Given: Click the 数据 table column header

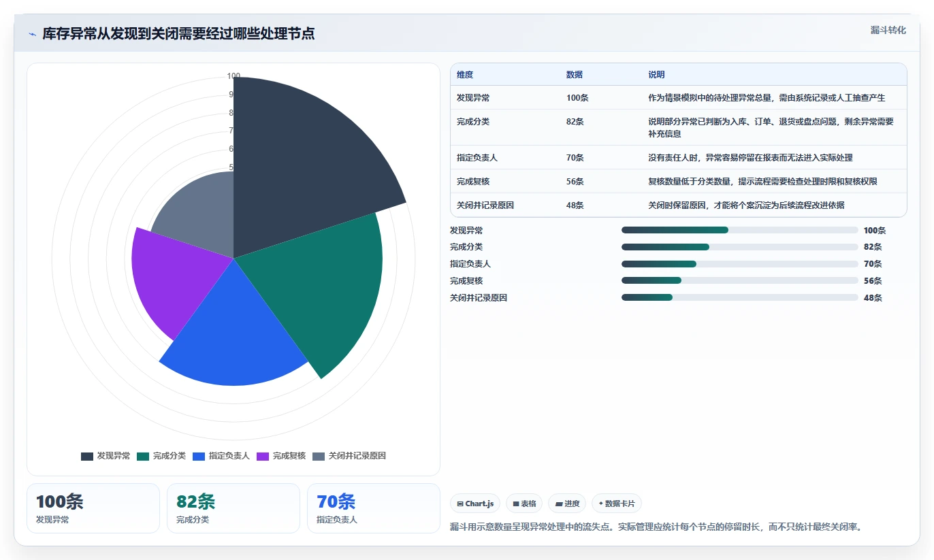Looking at the screenshot, I should [575, 75].
